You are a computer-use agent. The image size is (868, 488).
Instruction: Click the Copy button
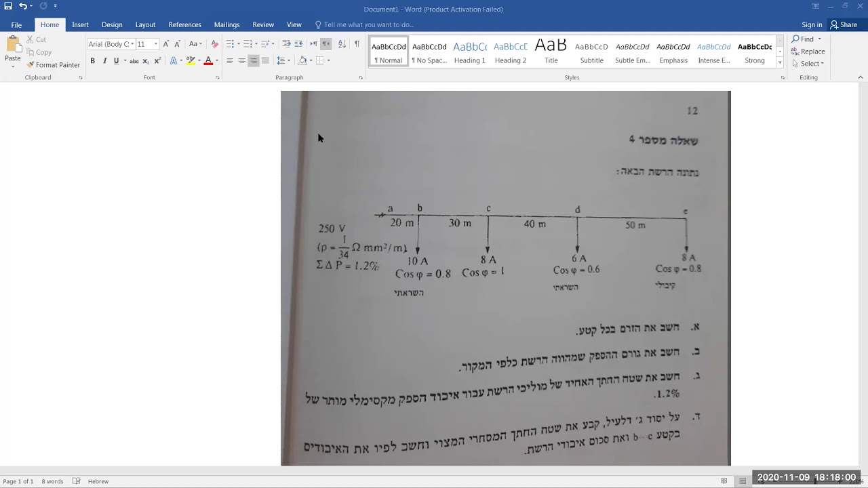[39, 52]
